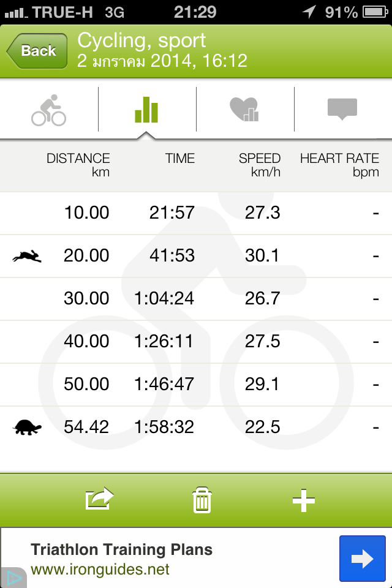Select the 10.00 km lap row

196,213
